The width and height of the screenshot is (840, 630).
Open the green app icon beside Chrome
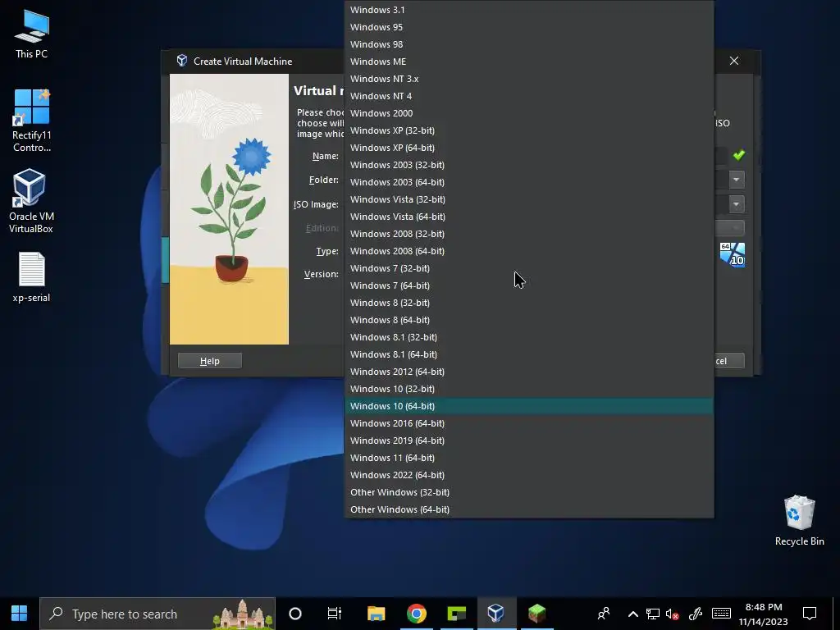pyautogui.click(x=456, y=614)
